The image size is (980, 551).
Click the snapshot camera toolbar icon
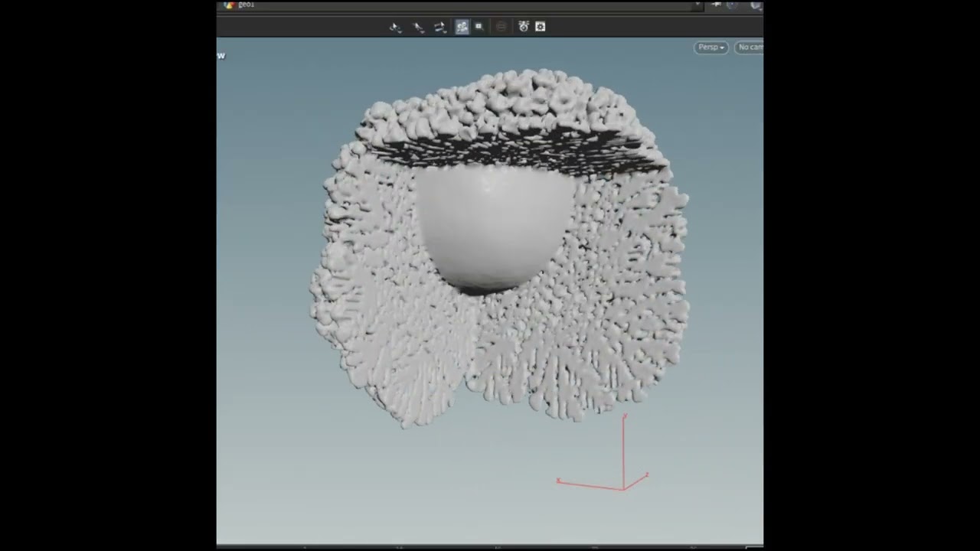coord(524,27)
